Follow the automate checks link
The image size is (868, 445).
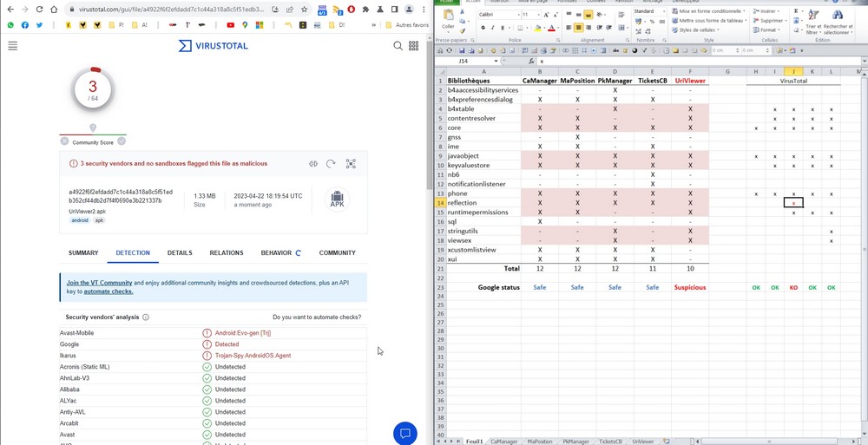pos(108,291)
